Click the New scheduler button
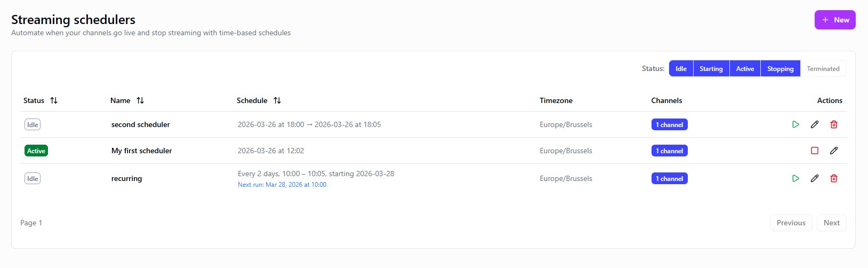Viewport: 868px width, 268px height. (834, 20)
